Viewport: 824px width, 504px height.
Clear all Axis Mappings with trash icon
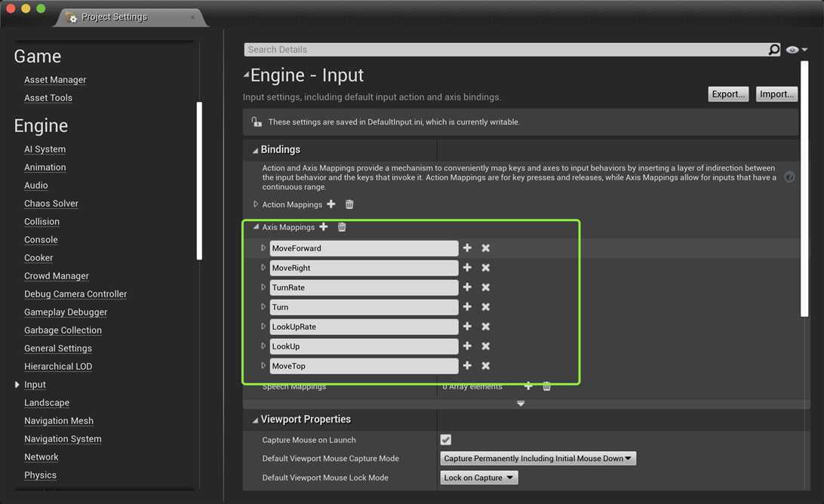[x=342, y=226]
